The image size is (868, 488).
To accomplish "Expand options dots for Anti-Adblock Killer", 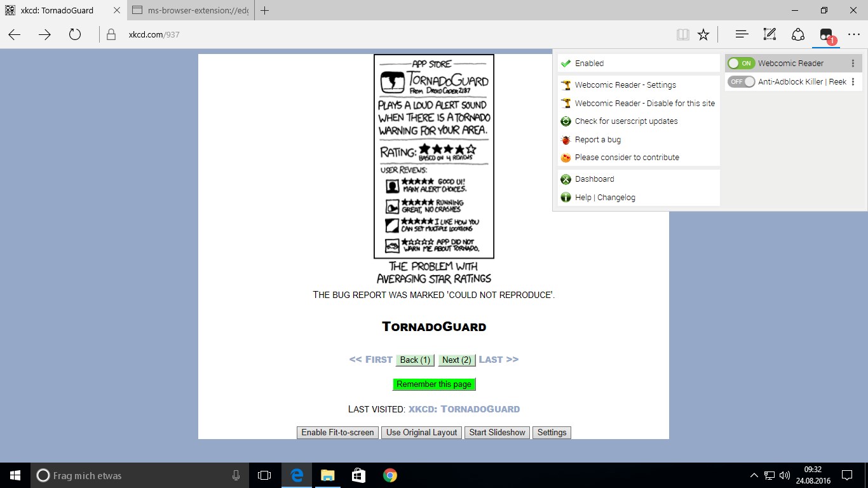I will pos(853,82).
